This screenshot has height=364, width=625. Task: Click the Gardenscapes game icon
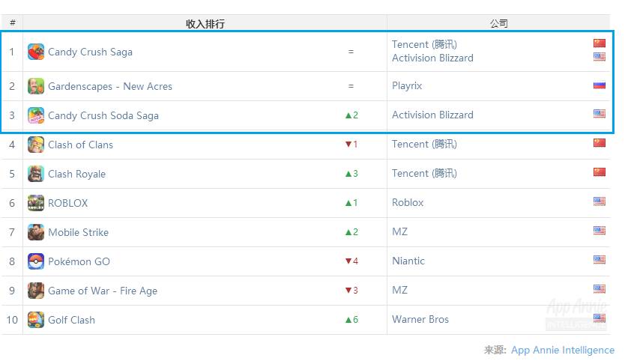click(36, 86)
